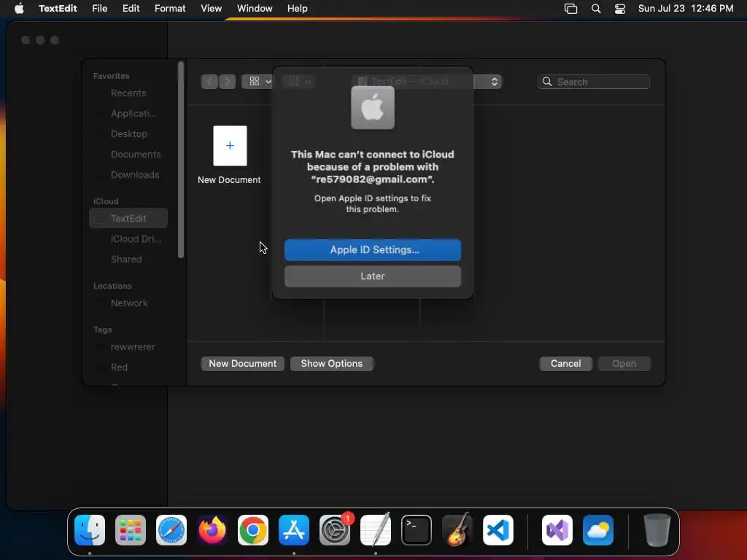
Task: Click the Tags section header
Action: click(x=102, y=330)
